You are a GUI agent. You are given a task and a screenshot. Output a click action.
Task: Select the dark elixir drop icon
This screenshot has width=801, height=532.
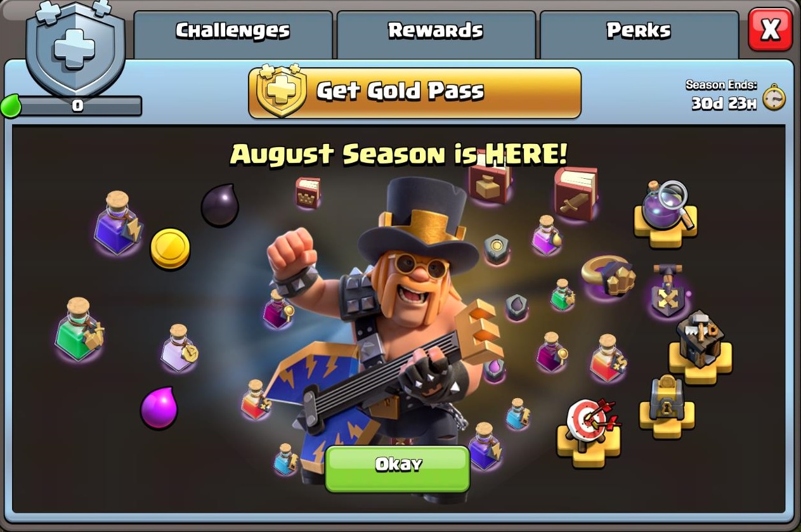[x=220, y=205]
